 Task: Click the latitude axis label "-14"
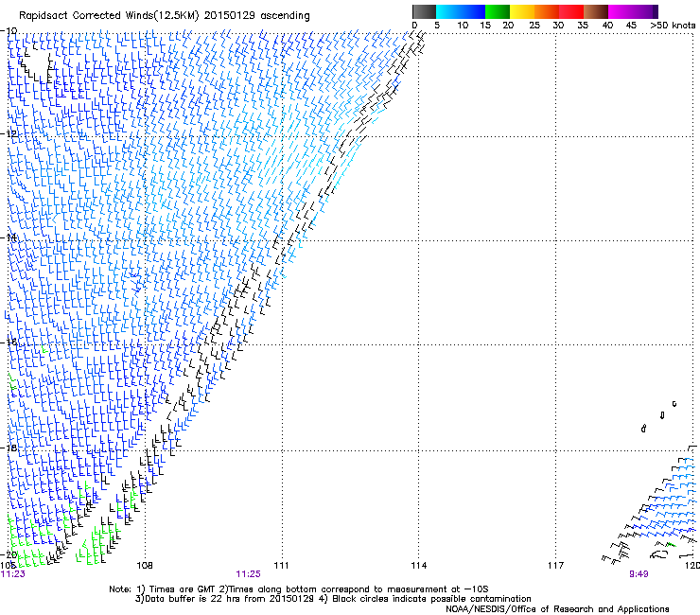tap(9, 237)
